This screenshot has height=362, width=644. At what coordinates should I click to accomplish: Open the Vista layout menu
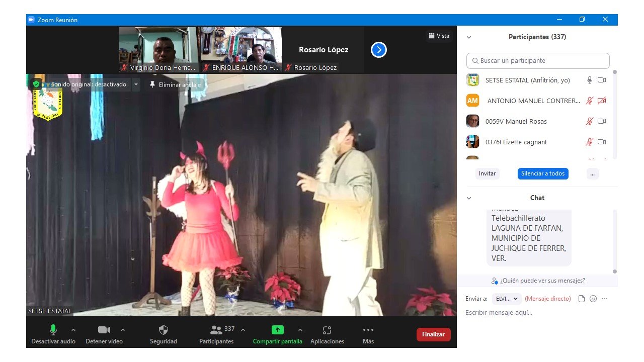(x=438, y=36)
